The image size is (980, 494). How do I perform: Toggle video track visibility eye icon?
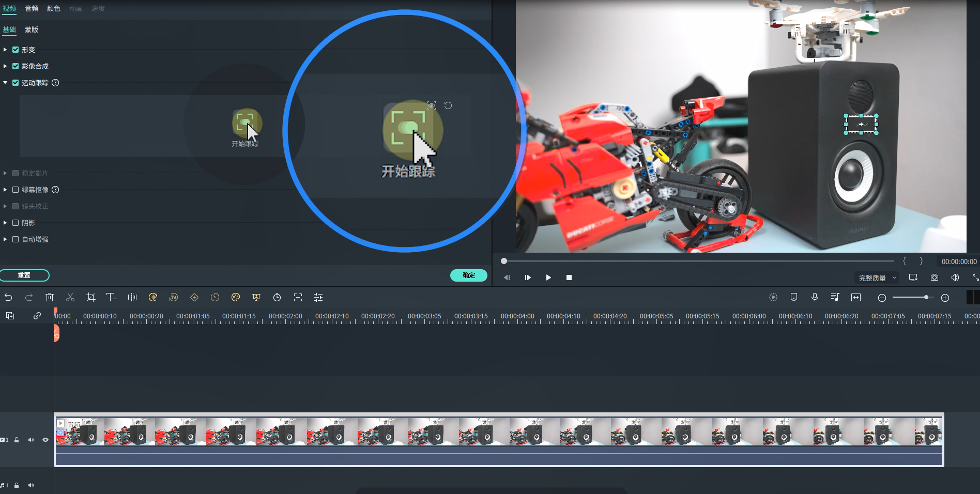(x=45, y=440)
